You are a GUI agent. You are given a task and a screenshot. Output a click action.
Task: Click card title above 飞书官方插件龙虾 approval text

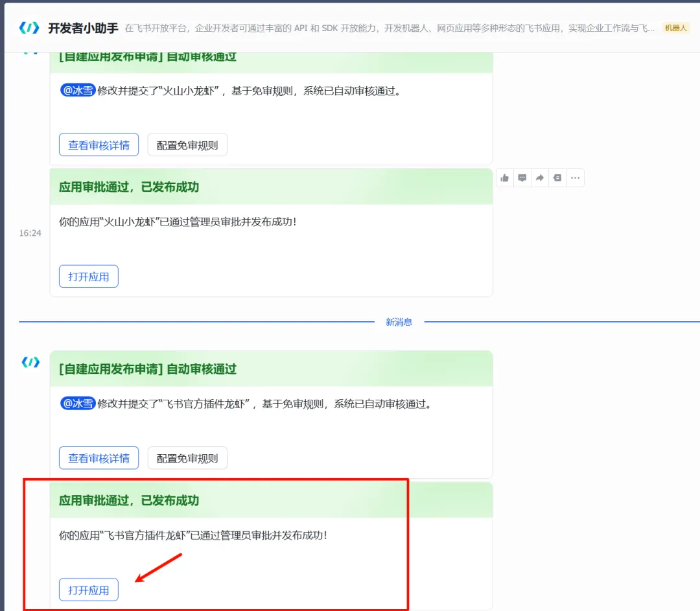click(x=129, y=500)
